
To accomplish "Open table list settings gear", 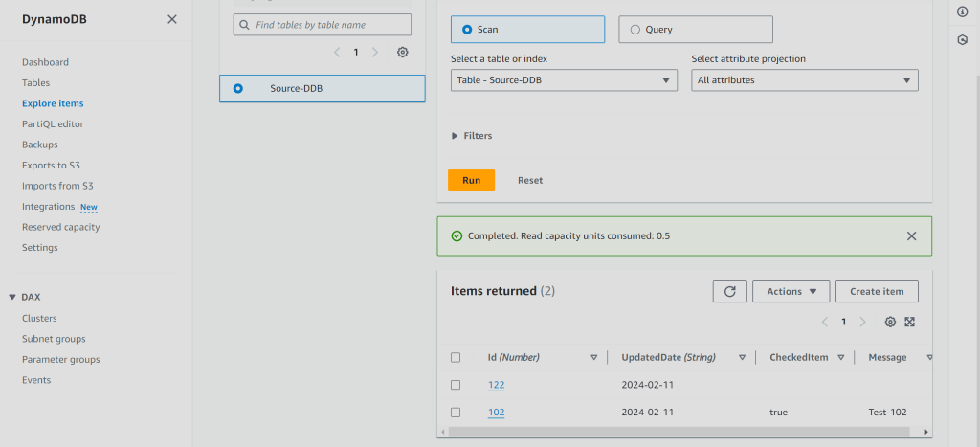I will (x=403, y=53).
